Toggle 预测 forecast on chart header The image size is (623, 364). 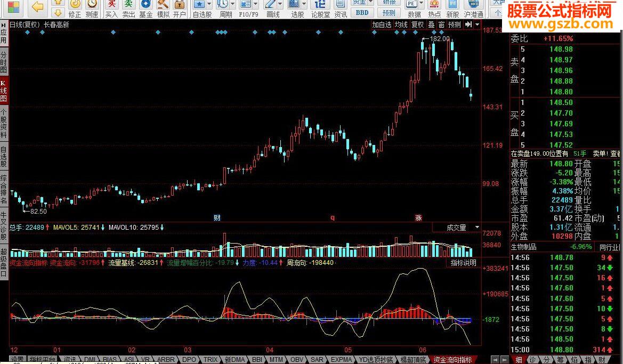[x=454, y=25]
